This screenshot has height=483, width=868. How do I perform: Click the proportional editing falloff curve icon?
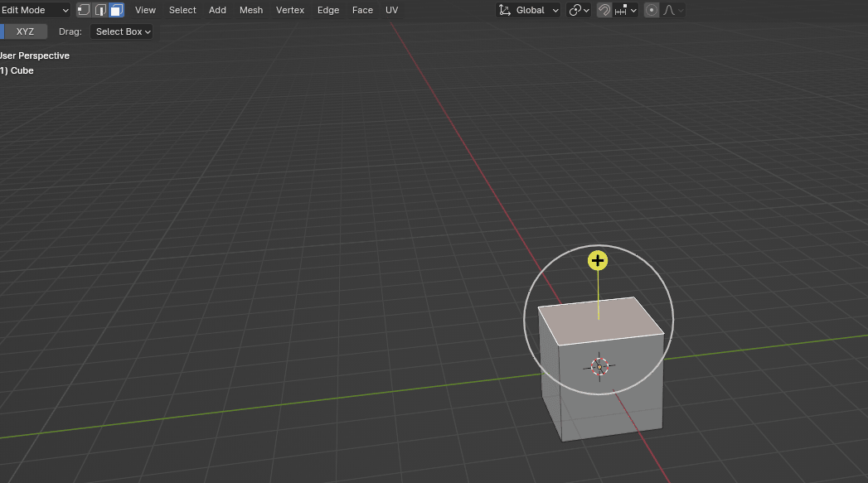pyautogui.click(x=669, y=10)
